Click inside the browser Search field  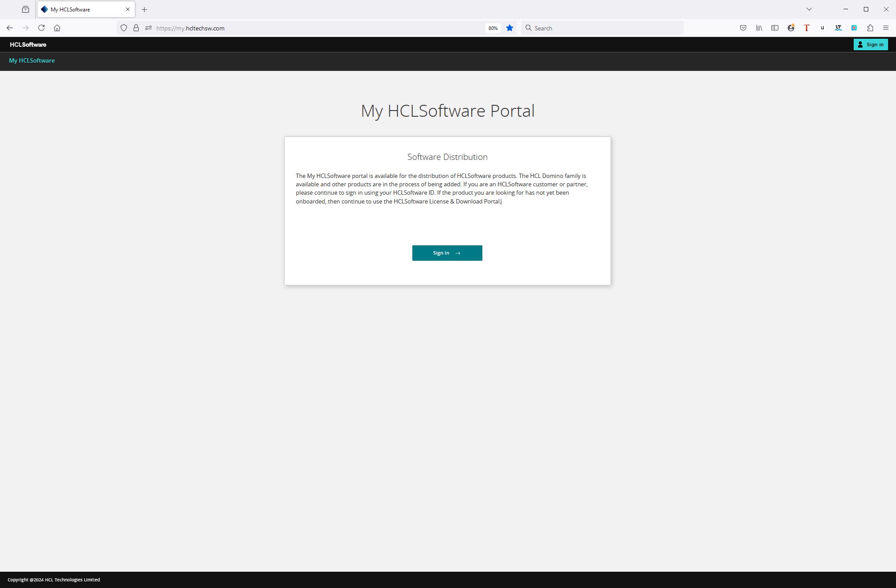[602, 28]
